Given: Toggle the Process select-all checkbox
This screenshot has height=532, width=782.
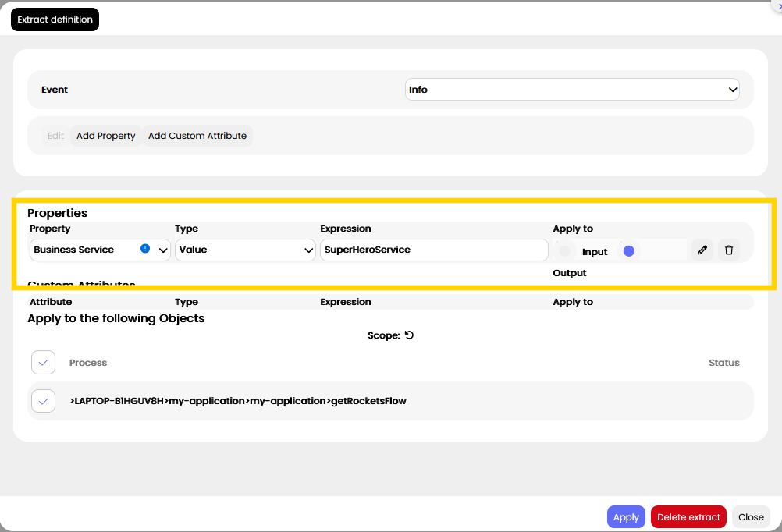Looking at the screenshot, I should click(44, 363).
